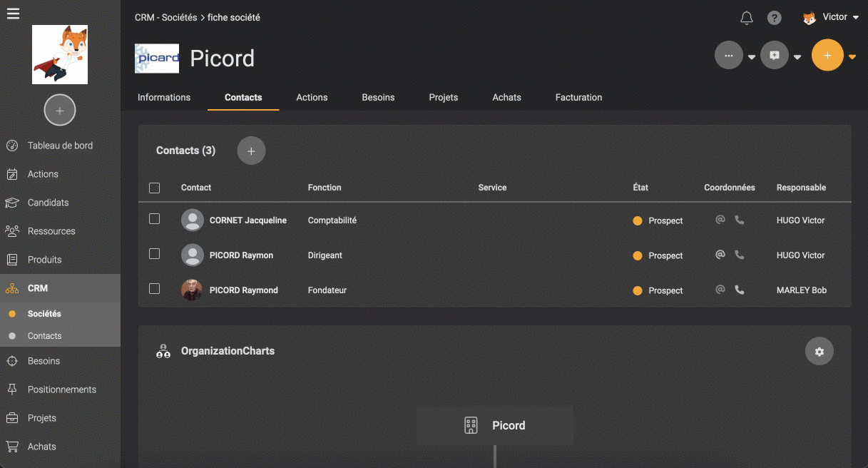Open the Achats tab
The width and height of the screenshot is (868, 468).
click(507, 98)
